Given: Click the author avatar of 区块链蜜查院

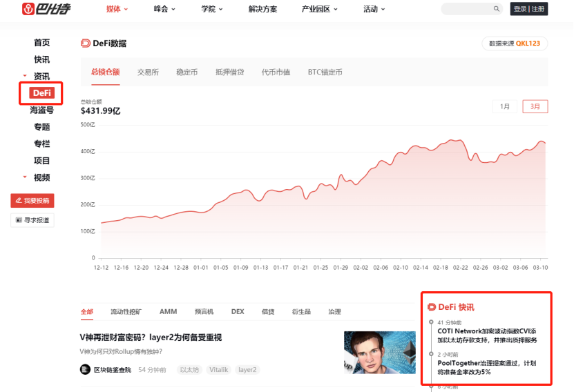Looking at the screenshot, I should pyautogui.click(x=85, y=369).
